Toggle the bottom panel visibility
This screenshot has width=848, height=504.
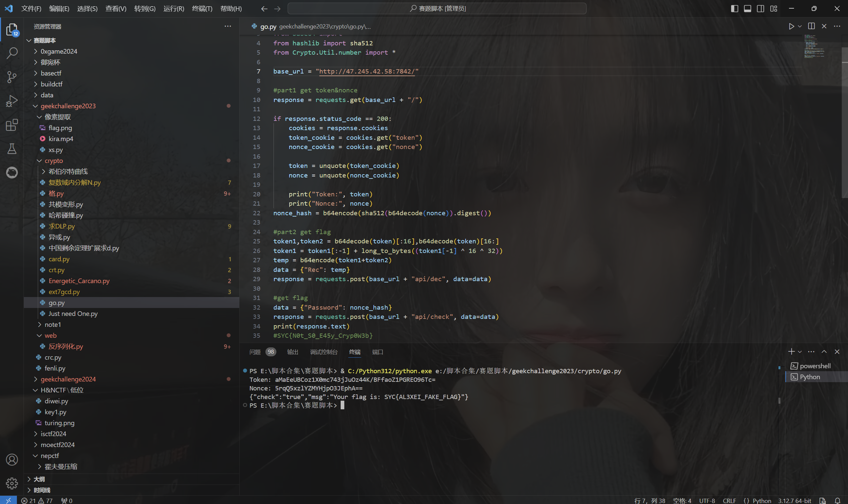pos(747,9)
